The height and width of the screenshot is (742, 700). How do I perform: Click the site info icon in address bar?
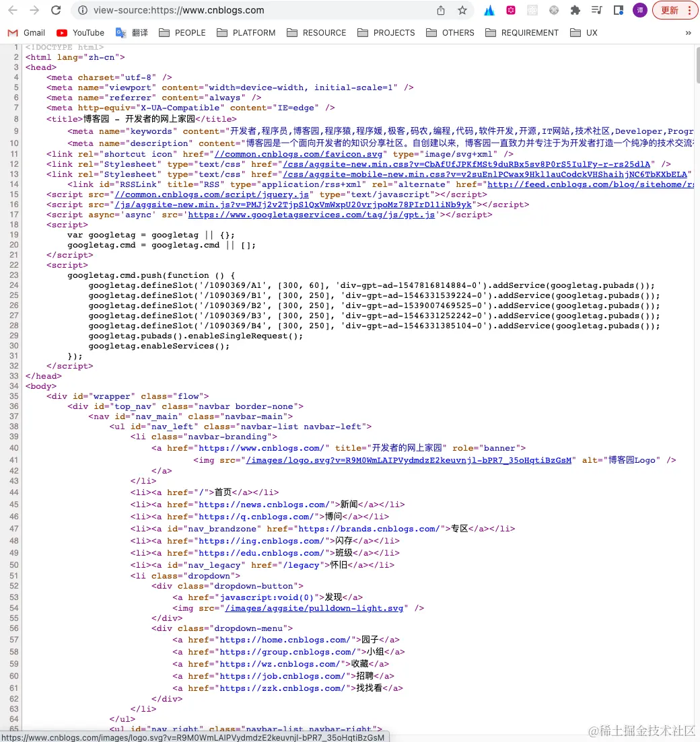(x=82, y=10)
